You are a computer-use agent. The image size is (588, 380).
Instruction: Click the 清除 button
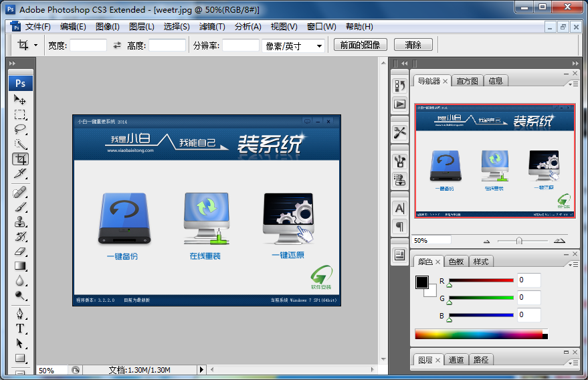pos(413,45)
